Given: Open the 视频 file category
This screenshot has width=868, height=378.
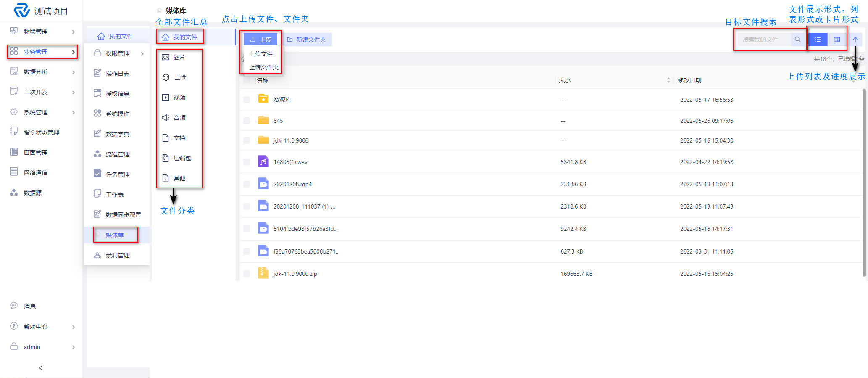Looking at the screenshot, I should [179, 98].
